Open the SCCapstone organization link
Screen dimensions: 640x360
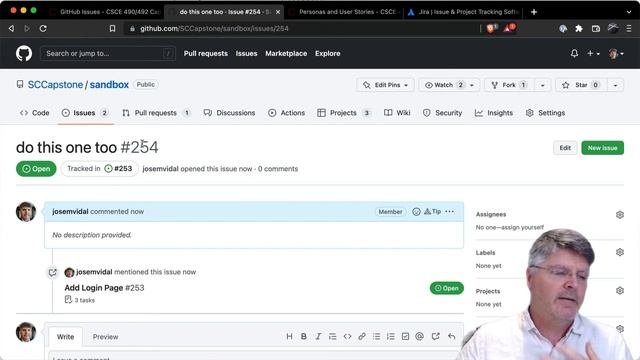click(x=55, y=84)
